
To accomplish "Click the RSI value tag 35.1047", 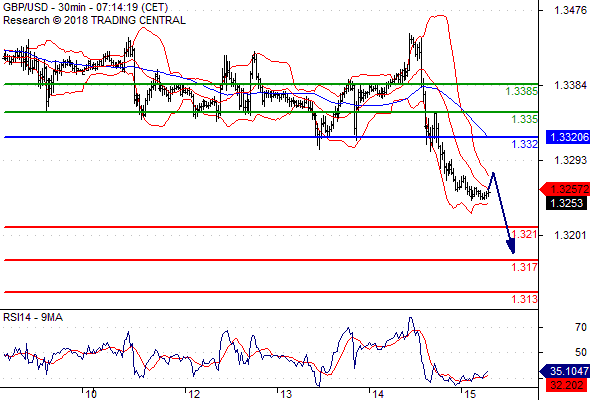I will coord(565,371).
